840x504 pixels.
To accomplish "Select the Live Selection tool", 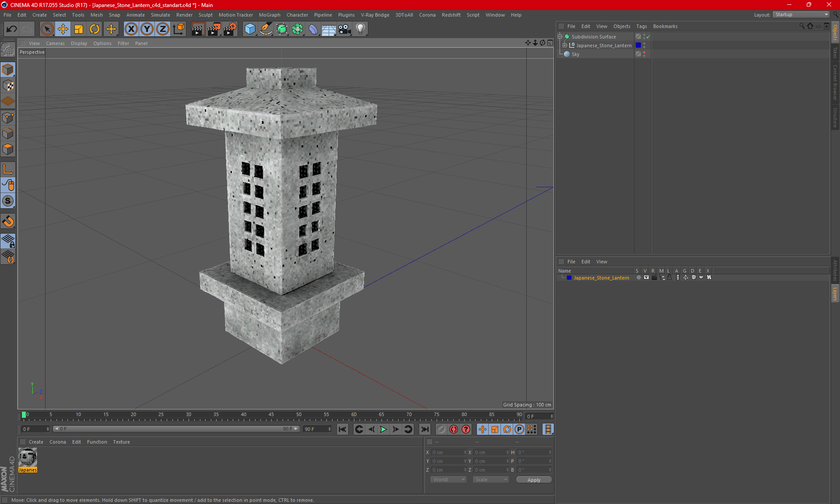I will pyautogui.click(x=47, y=29).
